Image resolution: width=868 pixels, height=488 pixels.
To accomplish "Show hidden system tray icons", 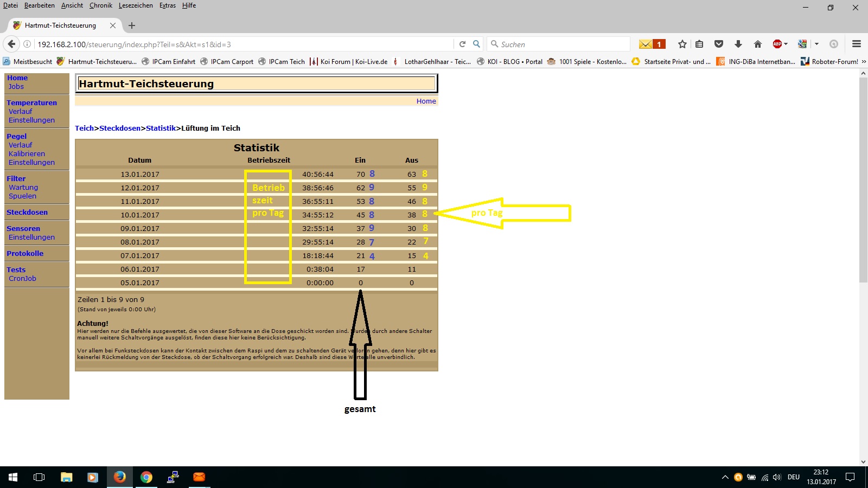I will coord(725,477).
